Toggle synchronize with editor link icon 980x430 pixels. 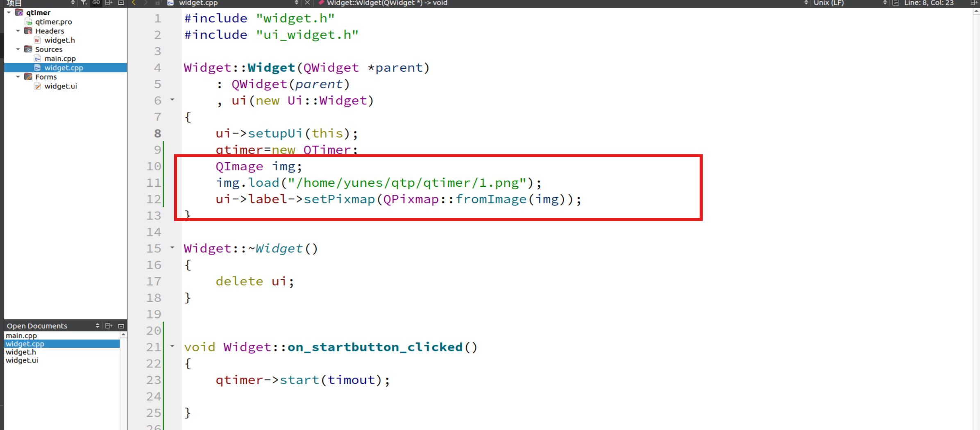96,2
